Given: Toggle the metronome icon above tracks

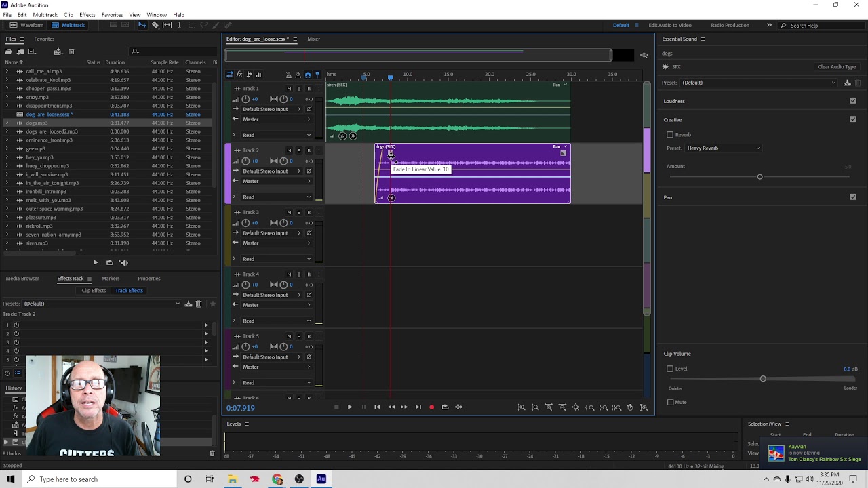Looking at the screenshot, I should pos(288,75).
